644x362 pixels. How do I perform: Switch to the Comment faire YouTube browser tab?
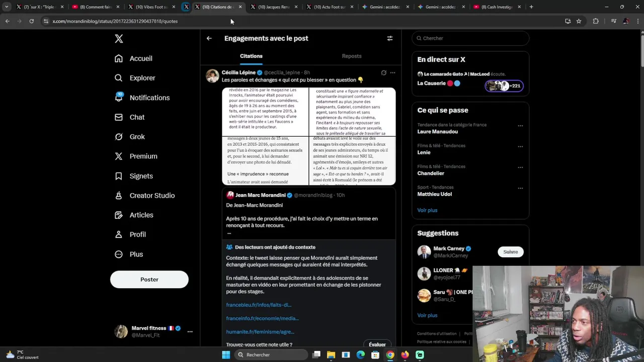point(96,7)
